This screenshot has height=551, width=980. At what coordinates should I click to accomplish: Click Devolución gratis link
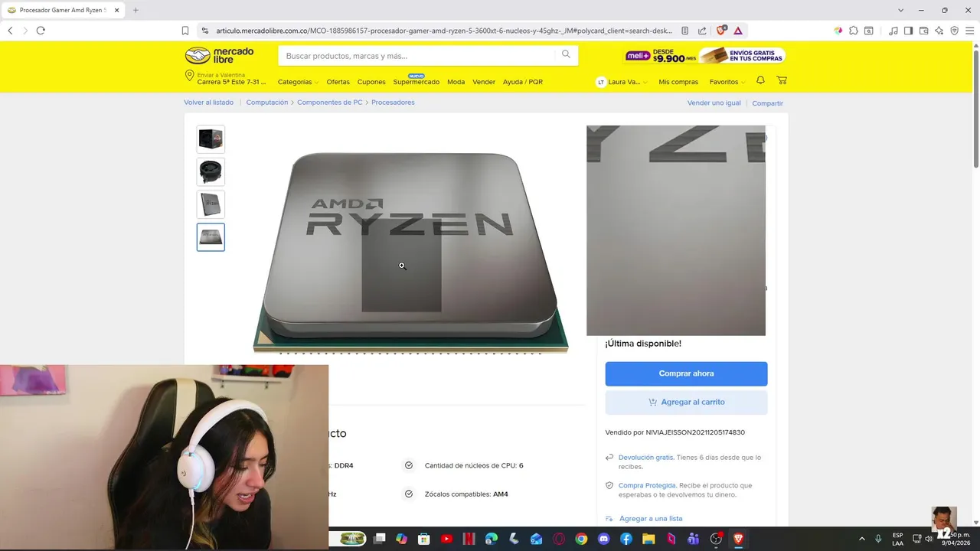tap(646, 458)
